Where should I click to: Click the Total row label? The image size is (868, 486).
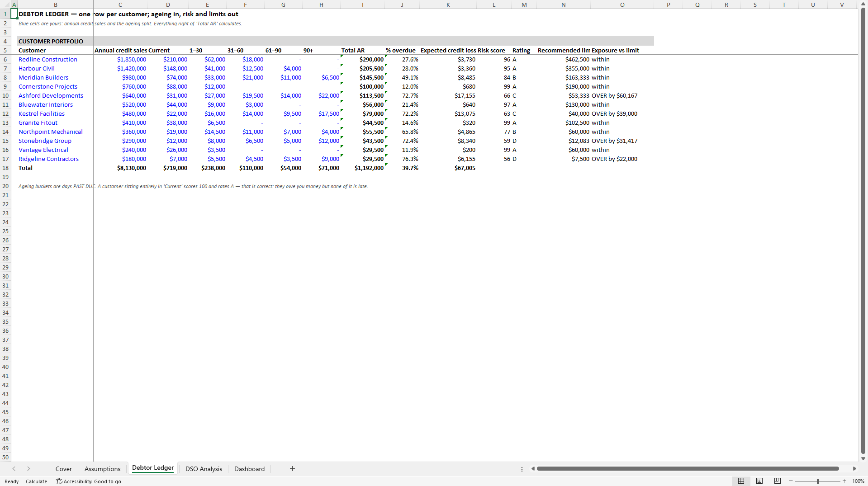(x=55, y=168)
